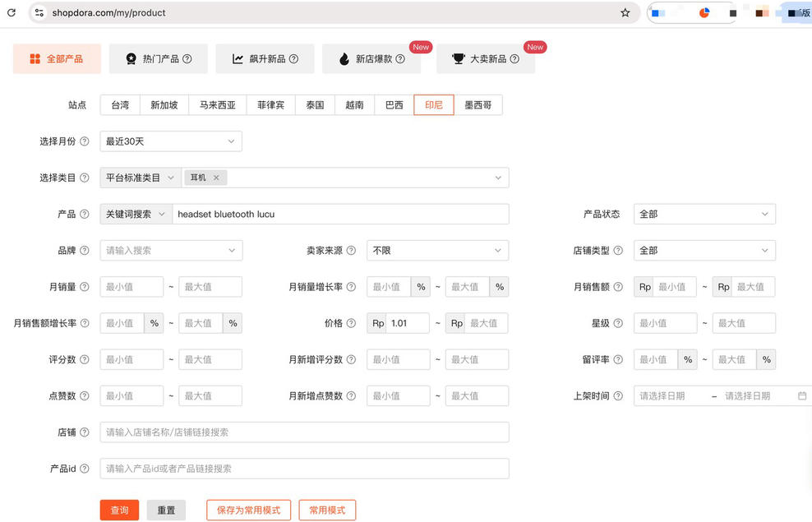
Task: Switch to 热门产品 tab
Action: click(159, 59)
